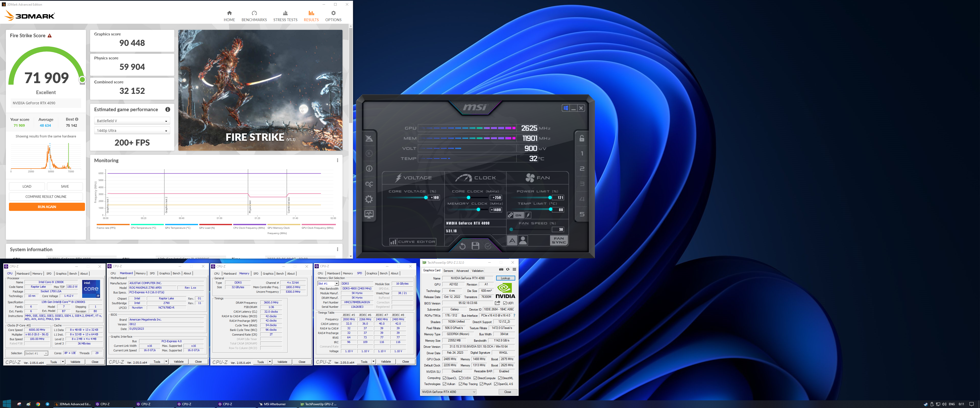Show estimated game performance info icon
Image resolution: width=980 pixels, height=408 pixels.
(x=167, y=109)
